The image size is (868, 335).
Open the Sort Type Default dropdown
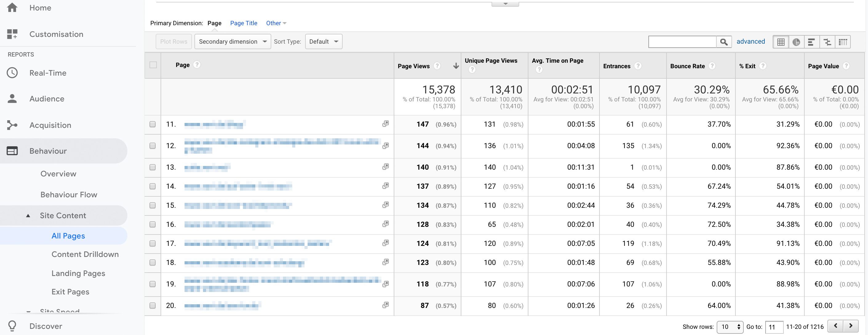324,41
